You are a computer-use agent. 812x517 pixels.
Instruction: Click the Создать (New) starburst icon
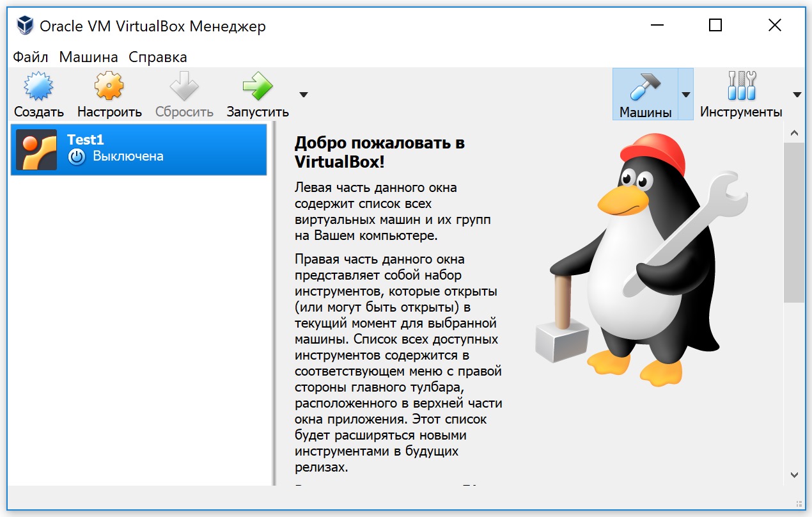(38, 86)
